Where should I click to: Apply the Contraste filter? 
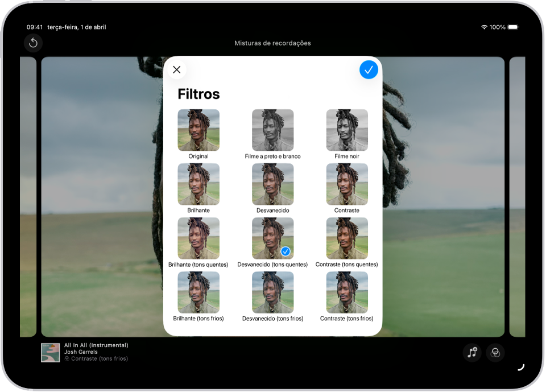click(x=347, y=184)
